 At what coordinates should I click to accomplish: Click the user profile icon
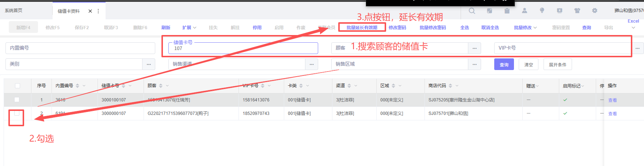[525, 11]
